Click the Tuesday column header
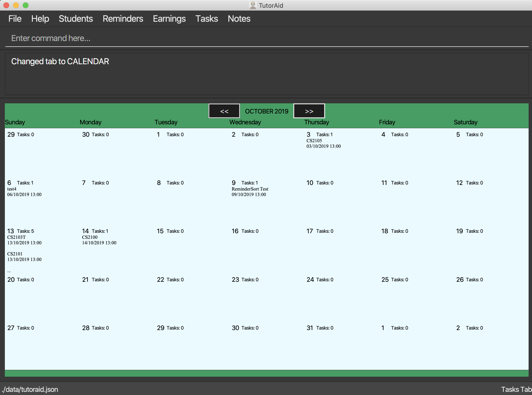Image resolution: width=532 pixels, height=395 pixels. 166,122
